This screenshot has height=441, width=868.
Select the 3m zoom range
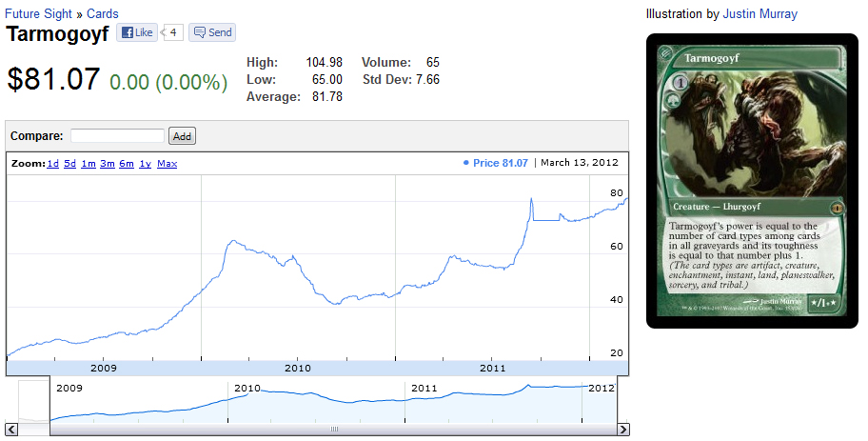(108, 164)
